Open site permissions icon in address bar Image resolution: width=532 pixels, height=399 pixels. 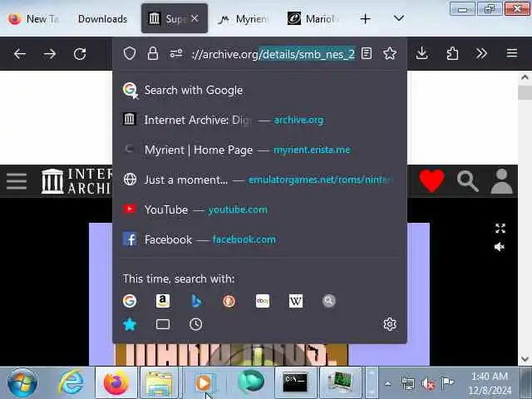tap(176, 53)
